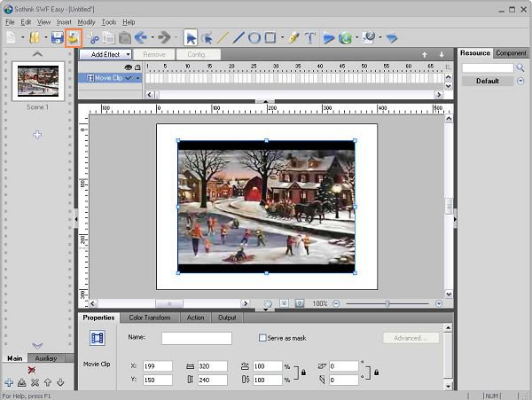Select the Pen drawing tool
The image size is (532, 400).
point(293,37)
